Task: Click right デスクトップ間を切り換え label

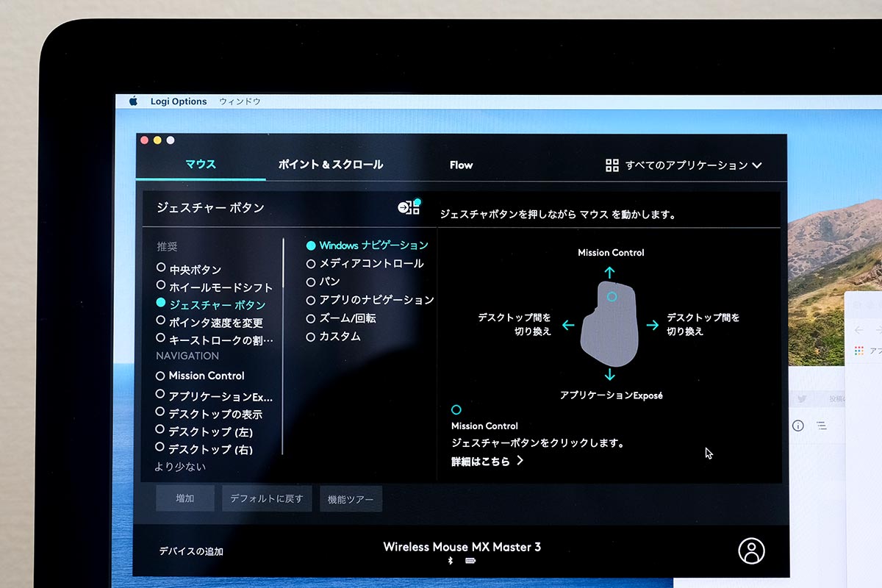Action: pyautogui.click(x=703, y=325)
